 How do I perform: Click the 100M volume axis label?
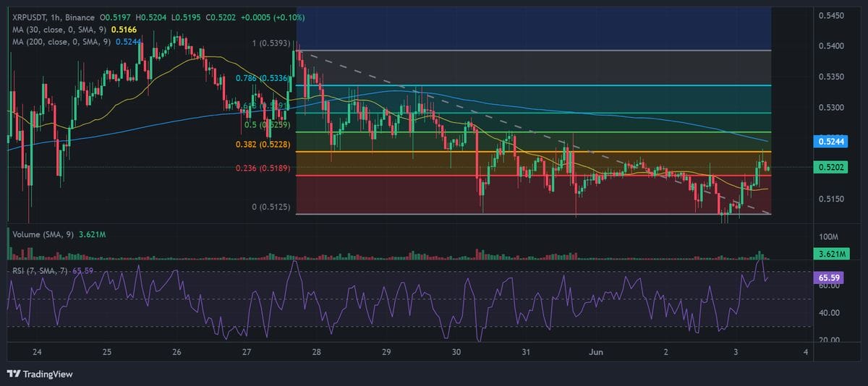click(x=829, y=238)
